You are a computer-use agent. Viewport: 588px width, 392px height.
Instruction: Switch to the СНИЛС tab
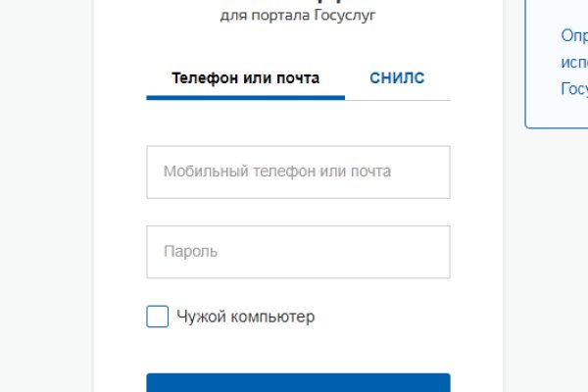point(397,78)
